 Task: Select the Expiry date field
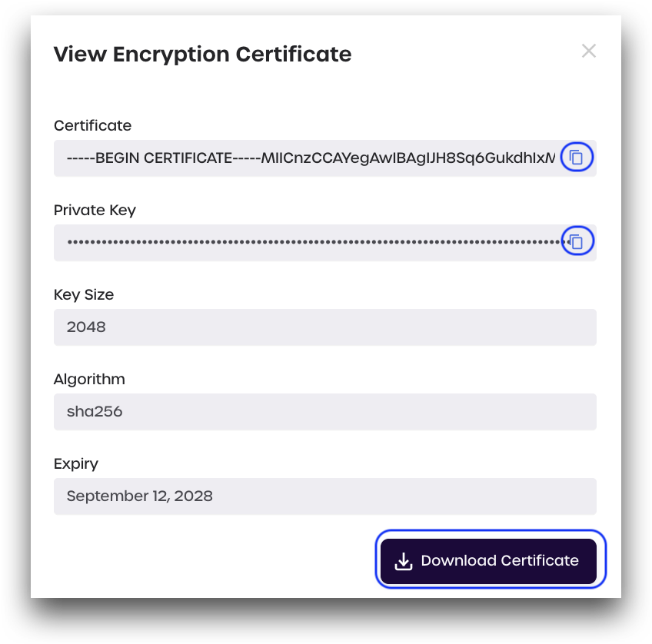click(x=324, y=496)
